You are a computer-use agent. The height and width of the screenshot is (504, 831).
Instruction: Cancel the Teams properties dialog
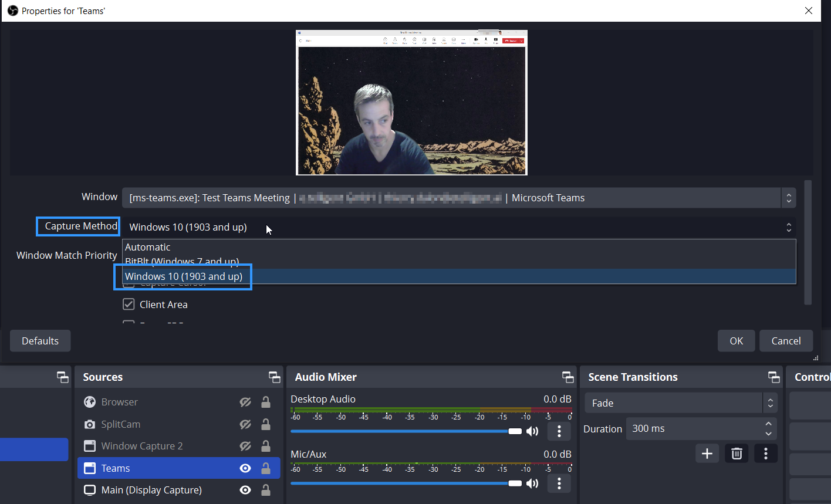786,341
